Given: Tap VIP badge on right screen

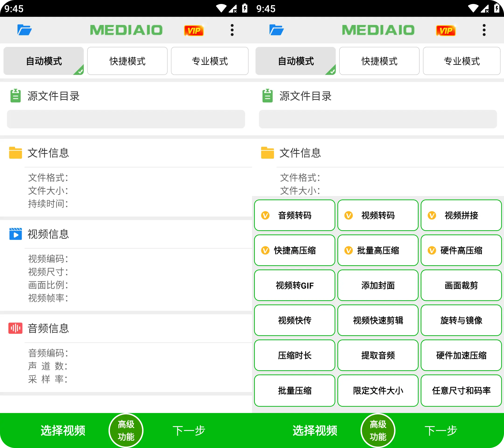Looking at the screenshot, I should click(446, 31).
